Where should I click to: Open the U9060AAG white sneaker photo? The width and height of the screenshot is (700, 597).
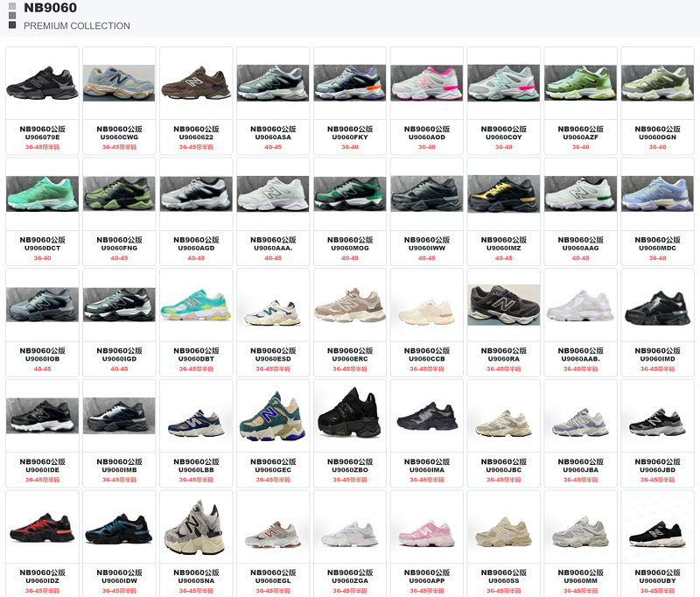click(580, 193)
